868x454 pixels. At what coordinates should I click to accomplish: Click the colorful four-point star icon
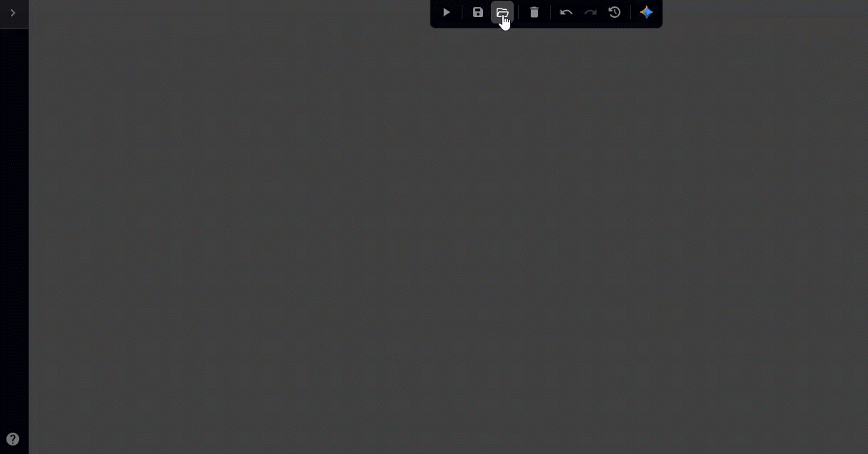point(646,12)
